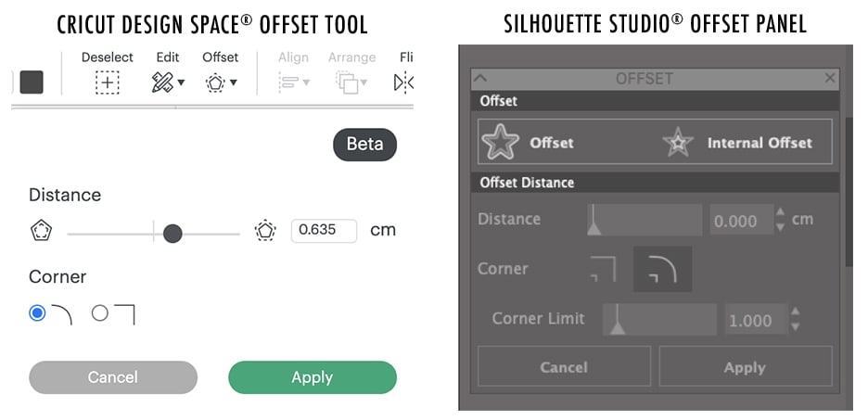Click the 0.635 distance input field

324,230
